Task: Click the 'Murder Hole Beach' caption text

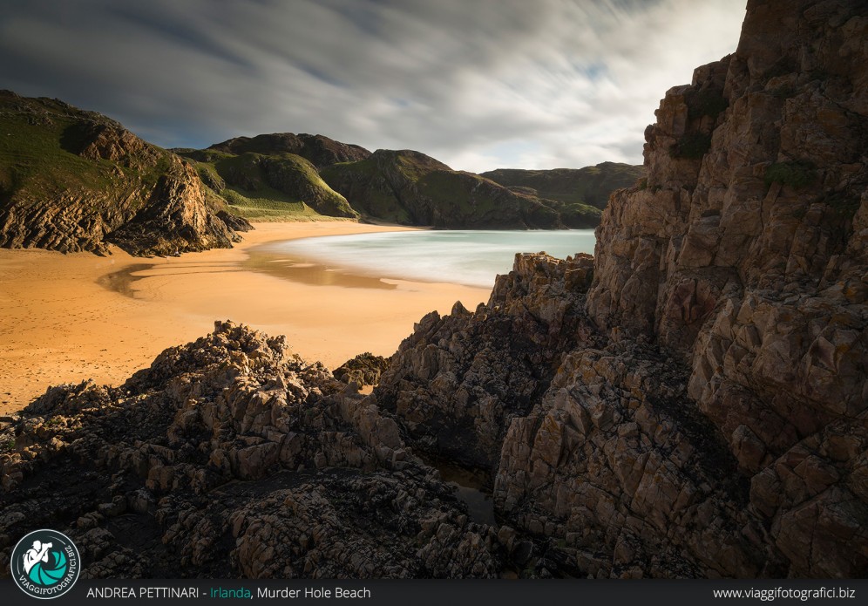Action: [x=314, y=593]
